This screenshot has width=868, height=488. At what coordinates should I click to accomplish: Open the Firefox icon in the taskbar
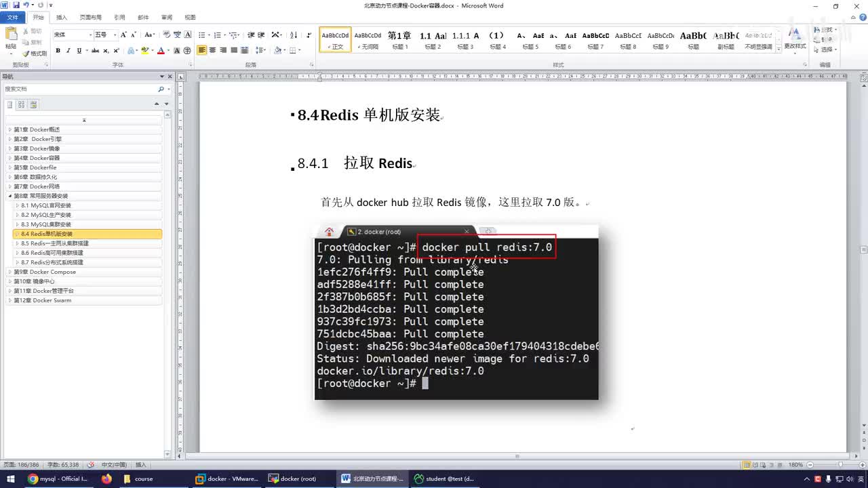(x=106, y=479)
